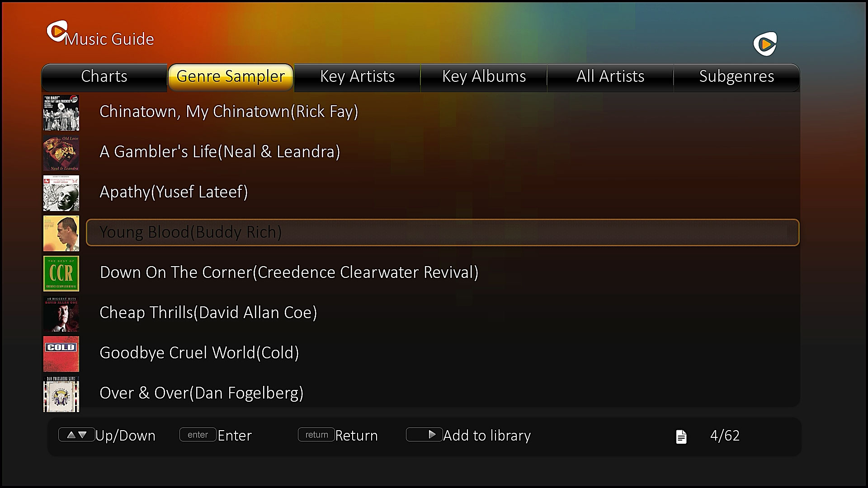868x488 pixels.
Task: Select the Genre Sampler tab
Action: (x=231, y=77)
